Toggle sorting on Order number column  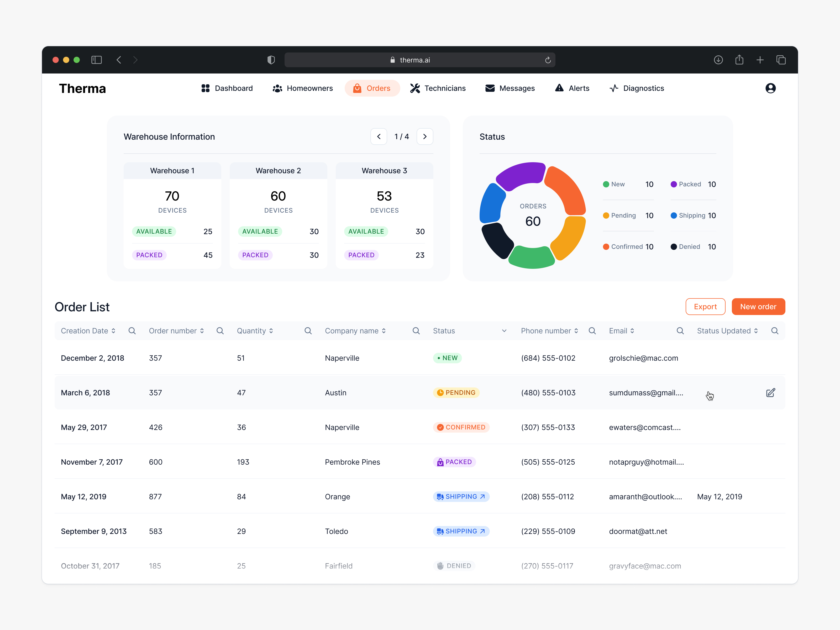click(202, 331)
